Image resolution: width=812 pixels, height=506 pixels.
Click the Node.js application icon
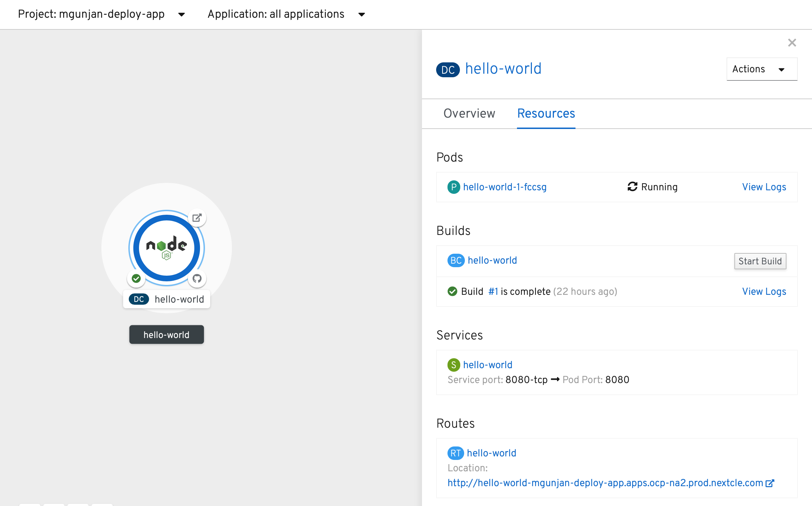click(x=166, y=248)
